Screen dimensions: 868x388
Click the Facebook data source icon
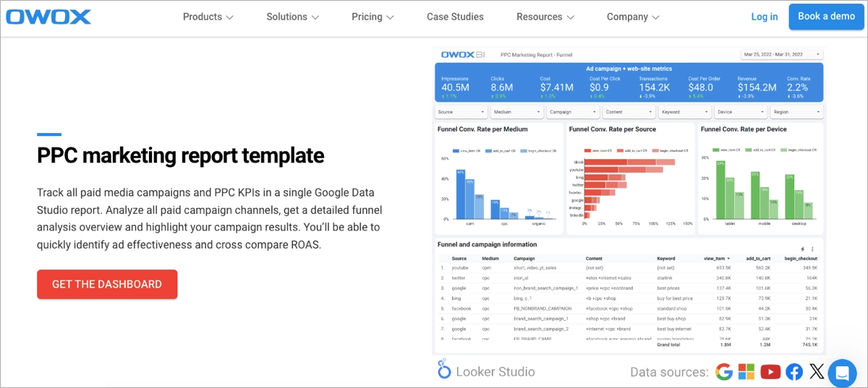pyautogui.click(x=794, y=371)
